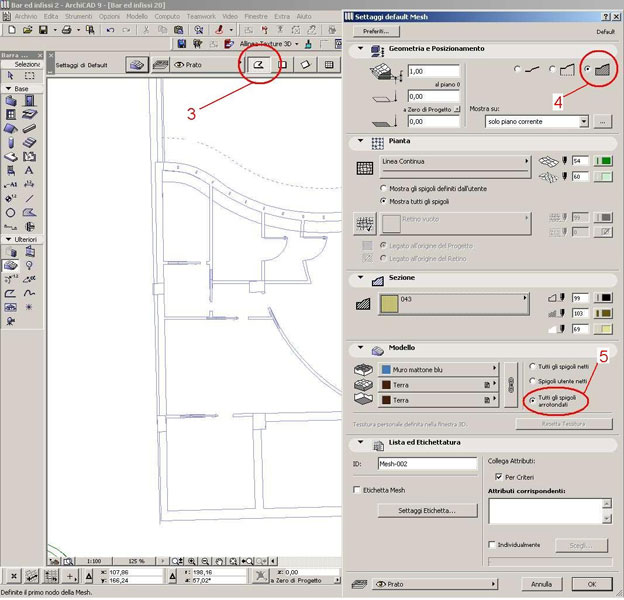624x600 pixels.
Task: Select the Text tool in toolbox
Action: [28, 170]
